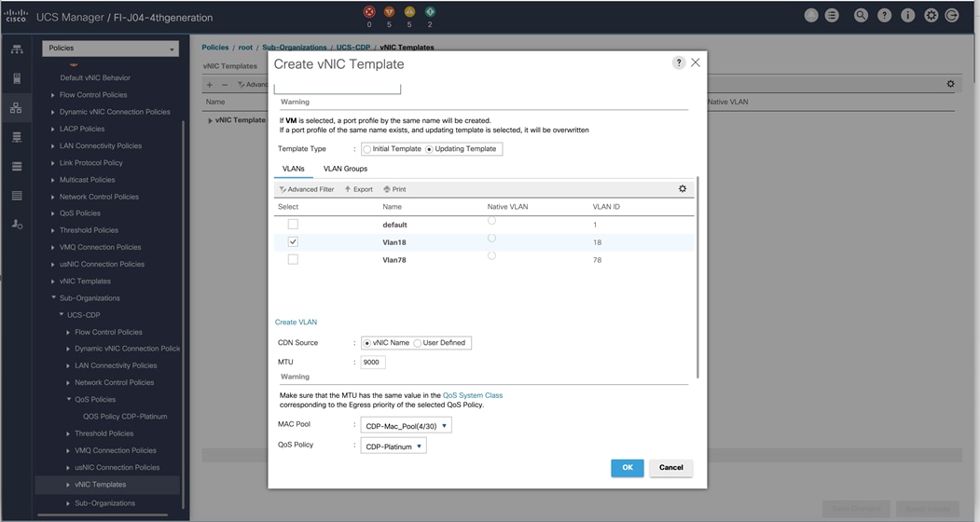Click the major faults orange icon

389,12
